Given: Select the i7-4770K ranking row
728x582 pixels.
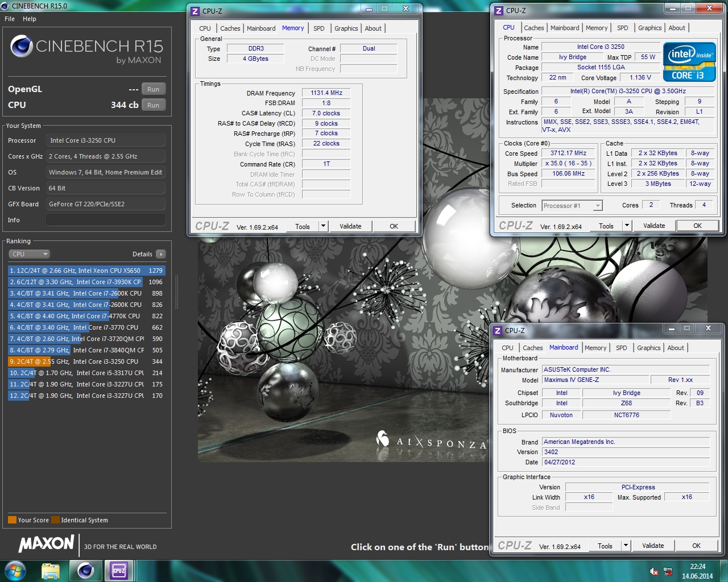Looking at the screenshot, I should click(x=86, y=316).
